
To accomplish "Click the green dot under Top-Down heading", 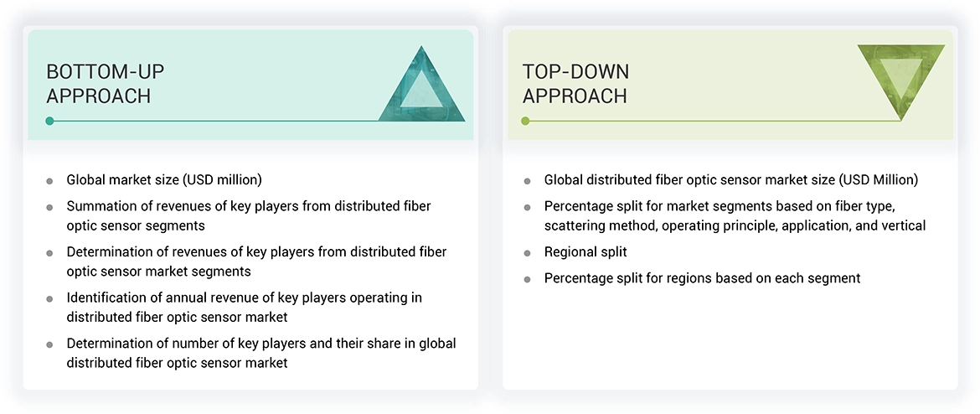I will point(525,121).
